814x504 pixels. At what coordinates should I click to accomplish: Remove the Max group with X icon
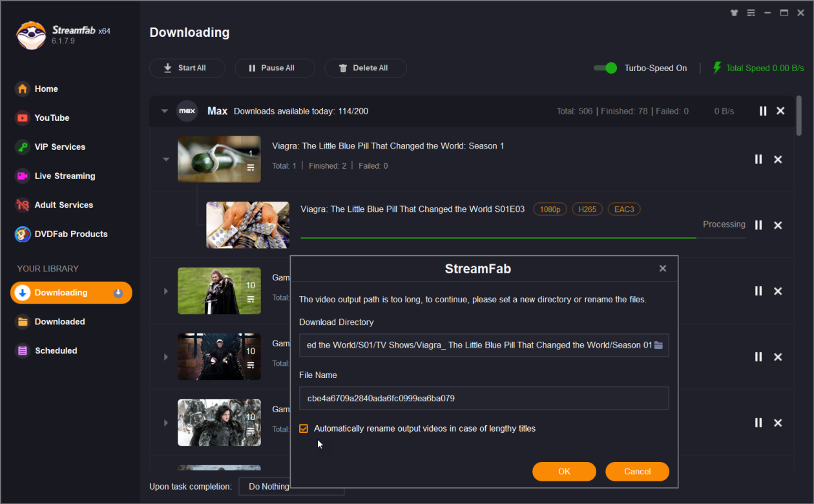click(x=780, y=111)
